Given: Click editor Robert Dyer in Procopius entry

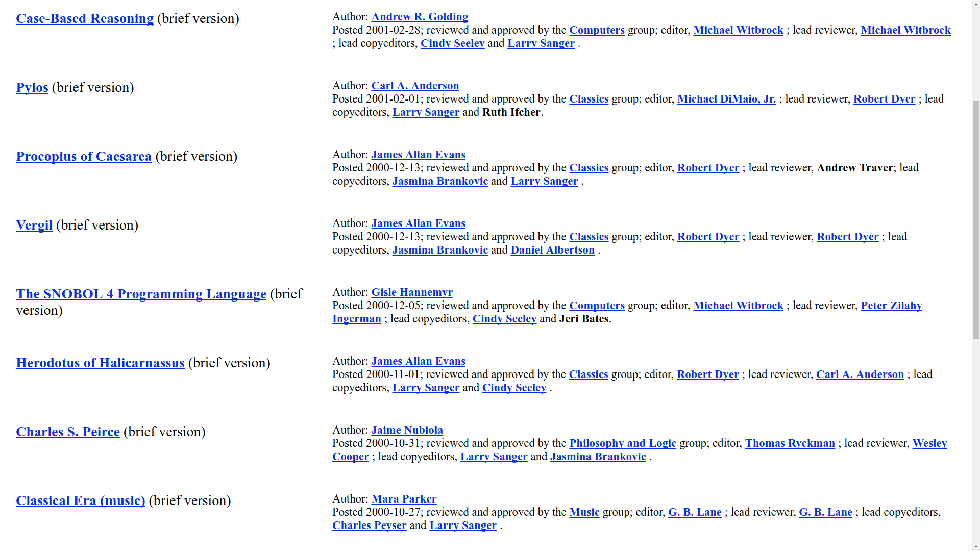Looking at the screenshot, I should pos(708,168).
